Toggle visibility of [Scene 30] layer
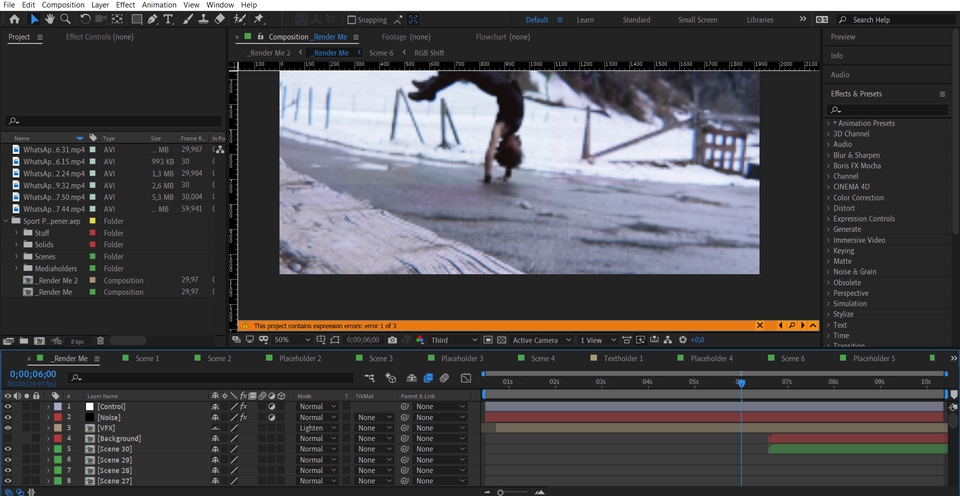Viewport: 960px width, 496px height. pos(9,449)
